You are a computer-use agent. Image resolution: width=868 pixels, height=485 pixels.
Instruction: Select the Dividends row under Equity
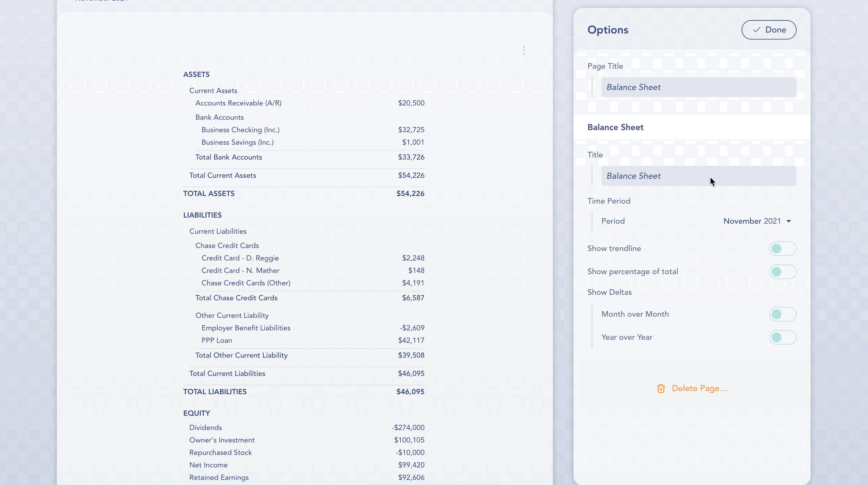206,427
